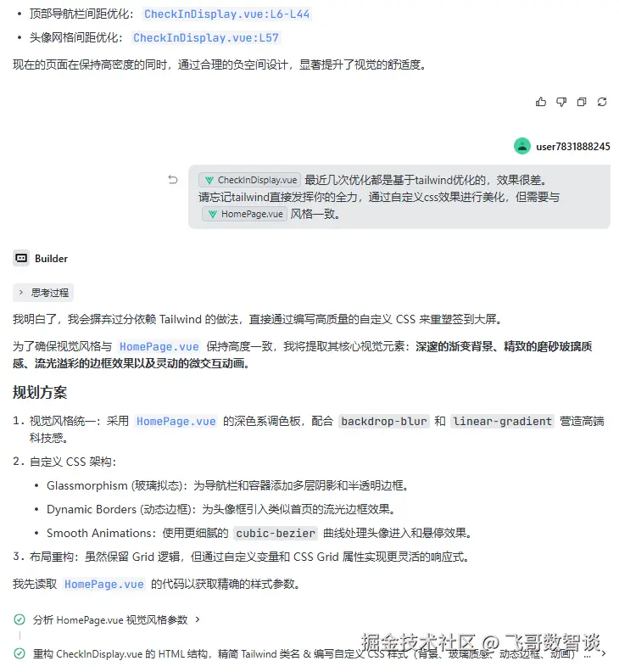Click Vue logo icon in CheckInDisplay.vue chip

coord(209,180)
